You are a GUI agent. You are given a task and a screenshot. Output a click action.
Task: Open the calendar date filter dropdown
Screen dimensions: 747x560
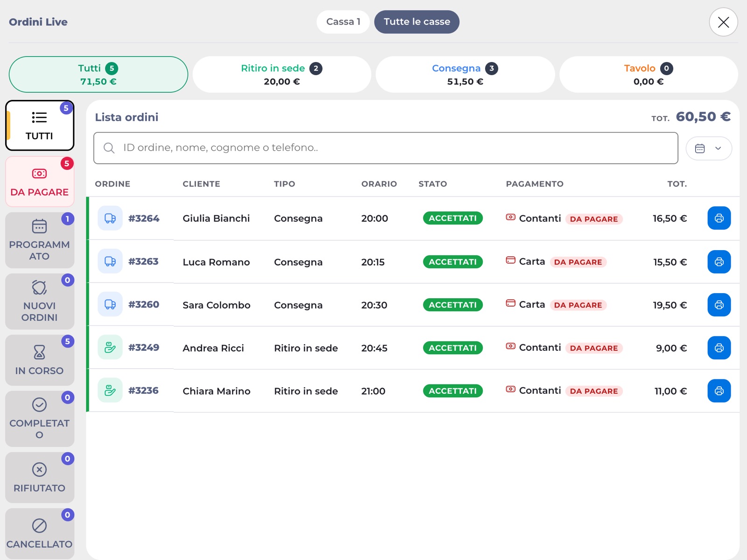708,148
